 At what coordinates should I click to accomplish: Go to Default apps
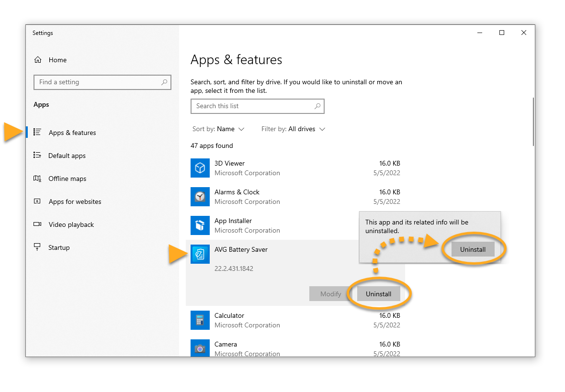click(67, 156)
